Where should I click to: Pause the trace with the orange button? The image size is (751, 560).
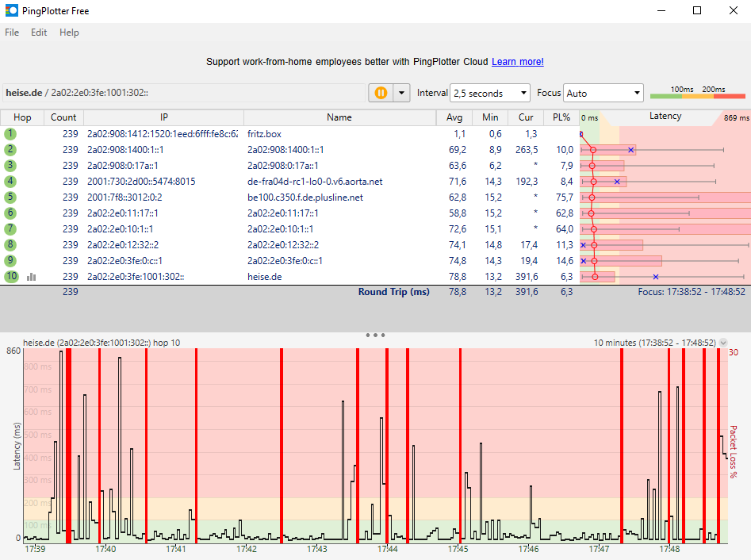pos(381,93)
